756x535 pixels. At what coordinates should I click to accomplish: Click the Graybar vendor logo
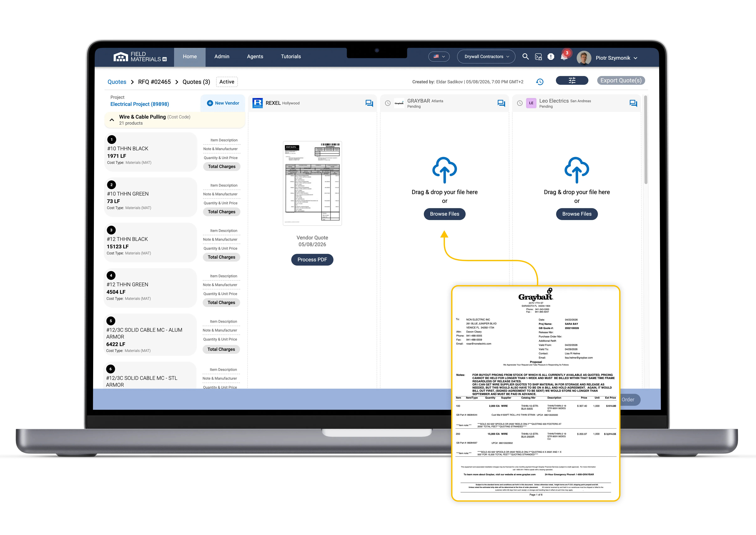point(399,103)
